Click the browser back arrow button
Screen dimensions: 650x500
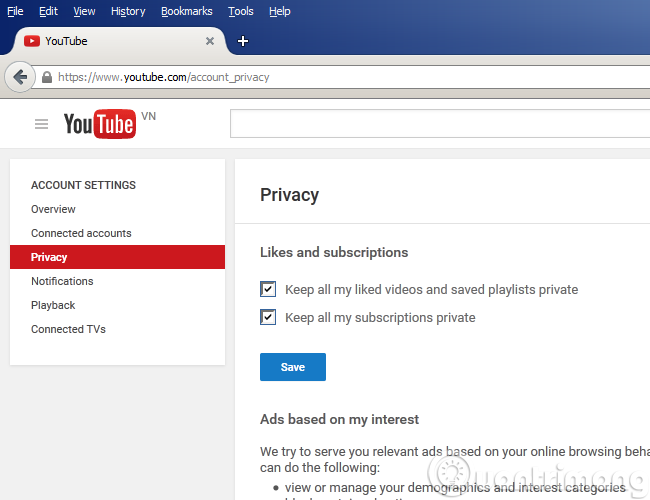[19, 77]
